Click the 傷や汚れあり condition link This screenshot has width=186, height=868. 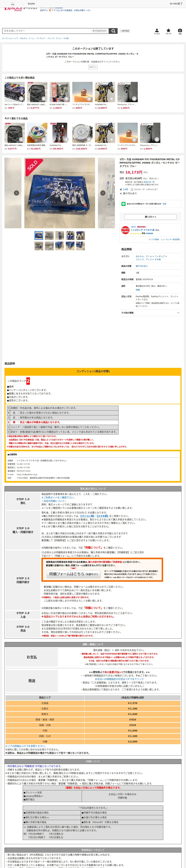coord(142,266)
